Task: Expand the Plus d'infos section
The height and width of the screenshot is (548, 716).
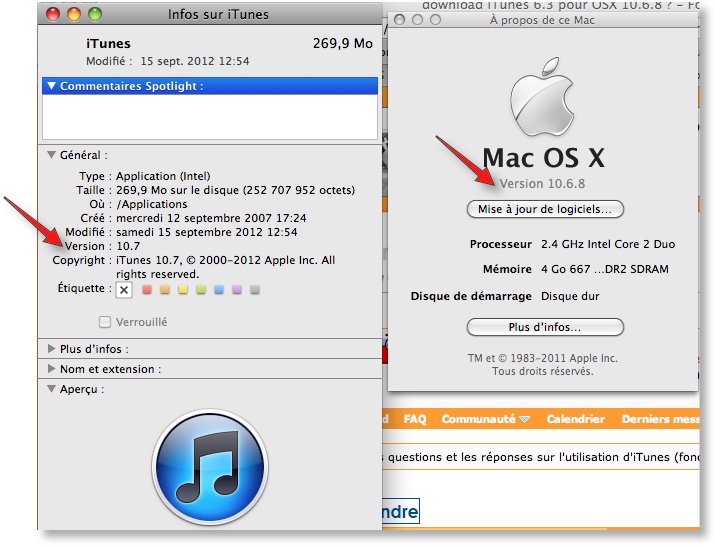Action: pyautogui.click(x=52, y=349)
